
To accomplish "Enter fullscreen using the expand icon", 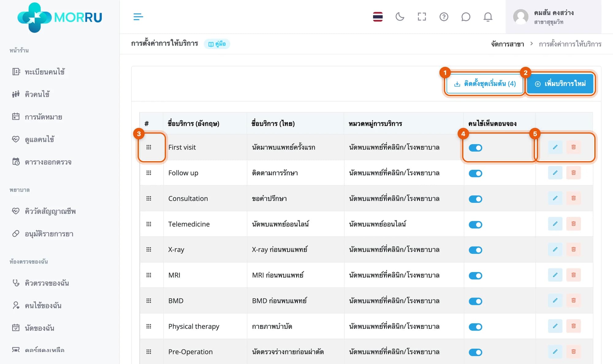I will tap(422, 17).
